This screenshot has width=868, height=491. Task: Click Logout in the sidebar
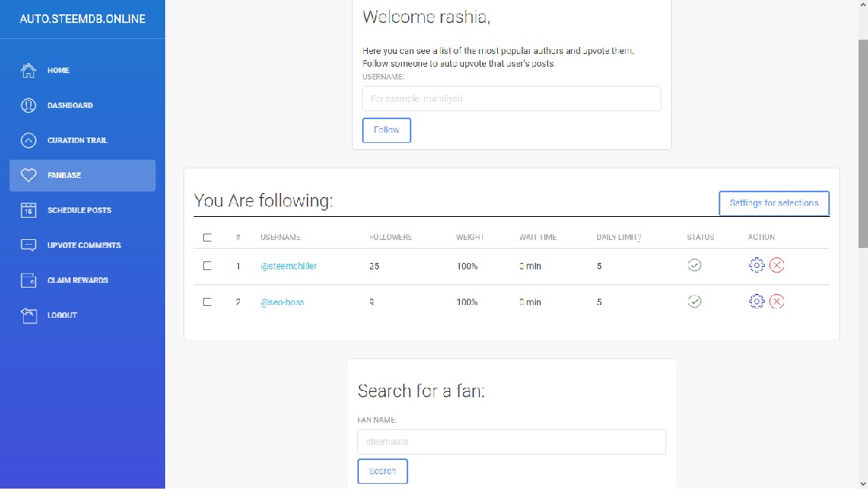[62, 315]
